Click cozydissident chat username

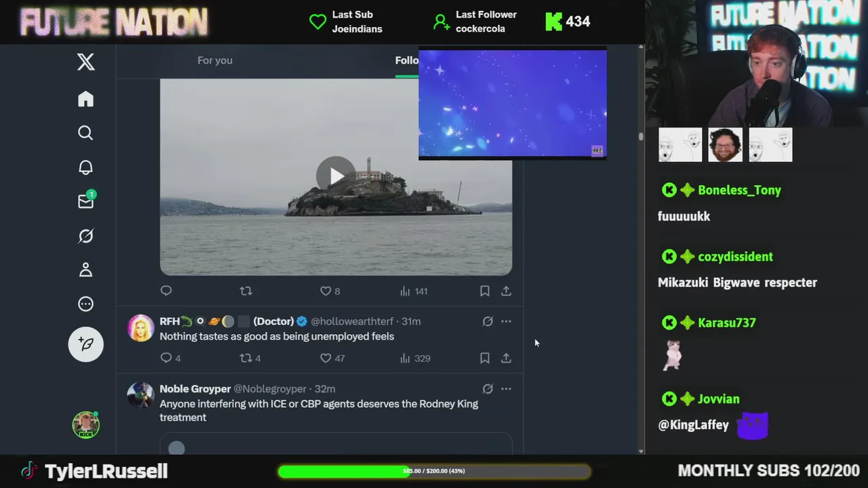click(736, 257)
